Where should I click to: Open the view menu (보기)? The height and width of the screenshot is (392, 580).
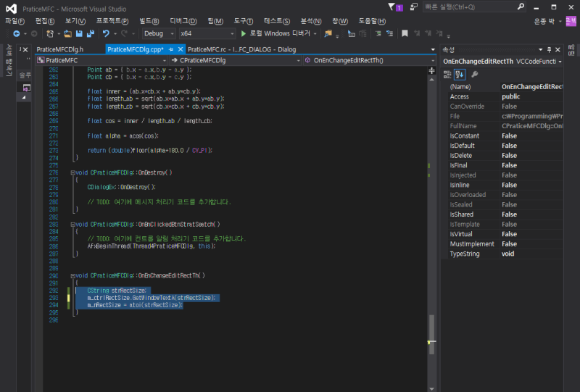[x=75, y=21]
